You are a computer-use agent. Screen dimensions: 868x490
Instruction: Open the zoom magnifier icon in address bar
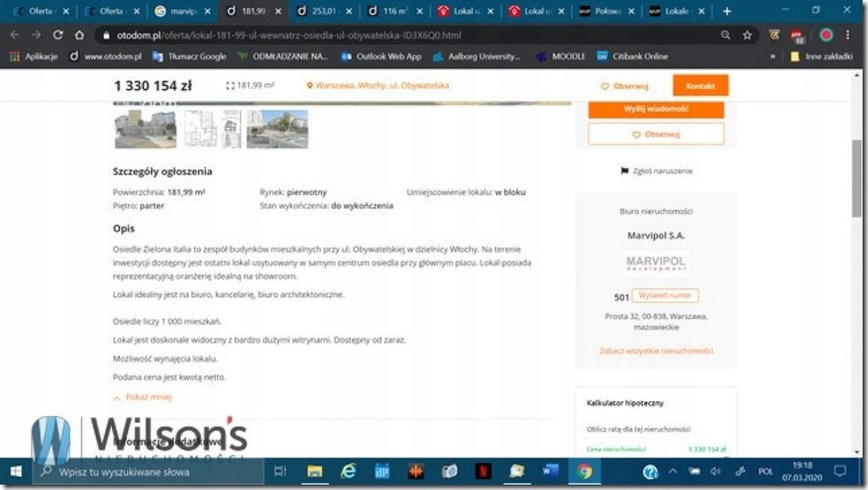(726, 35)
